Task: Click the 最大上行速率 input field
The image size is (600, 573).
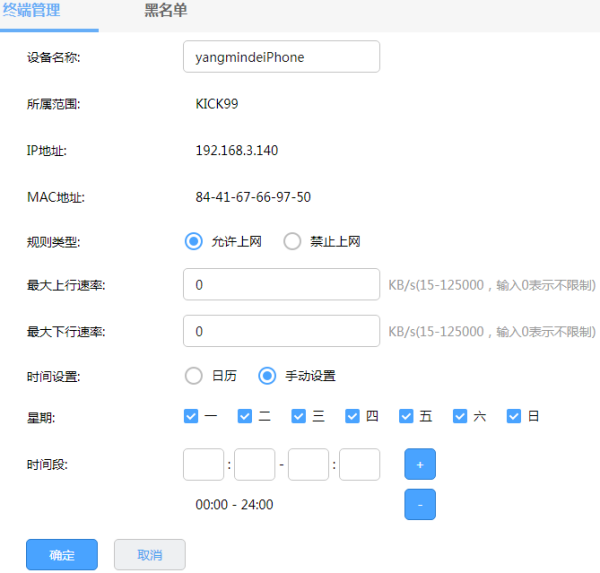Action: [281, 285]
